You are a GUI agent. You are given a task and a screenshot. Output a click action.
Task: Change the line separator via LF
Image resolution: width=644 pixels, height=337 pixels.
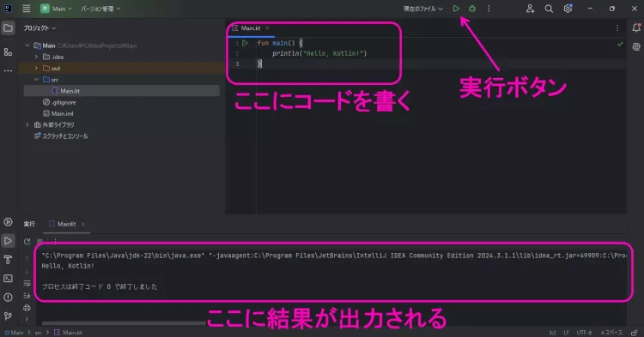pos(567,333)
